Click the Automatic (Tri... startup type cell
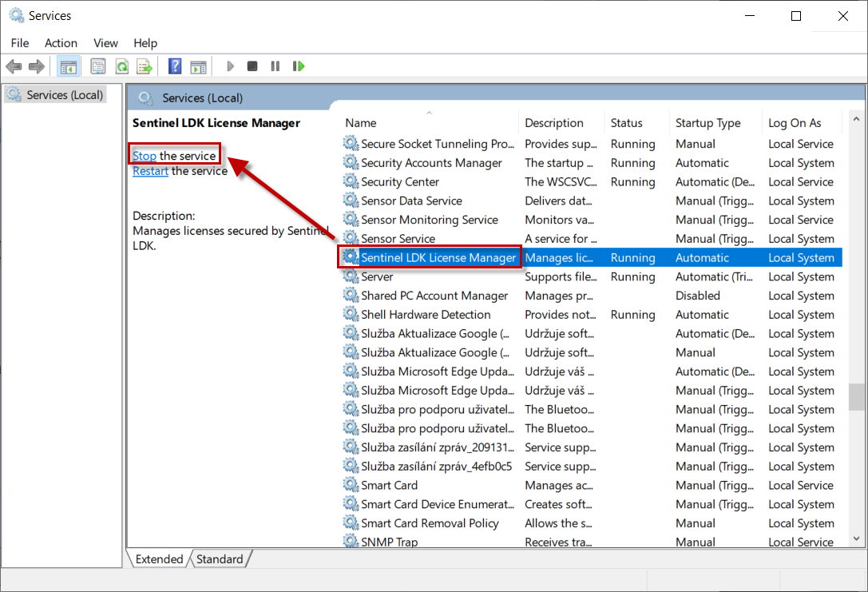The height and width of the screenshot is (592, 868). 714,276
